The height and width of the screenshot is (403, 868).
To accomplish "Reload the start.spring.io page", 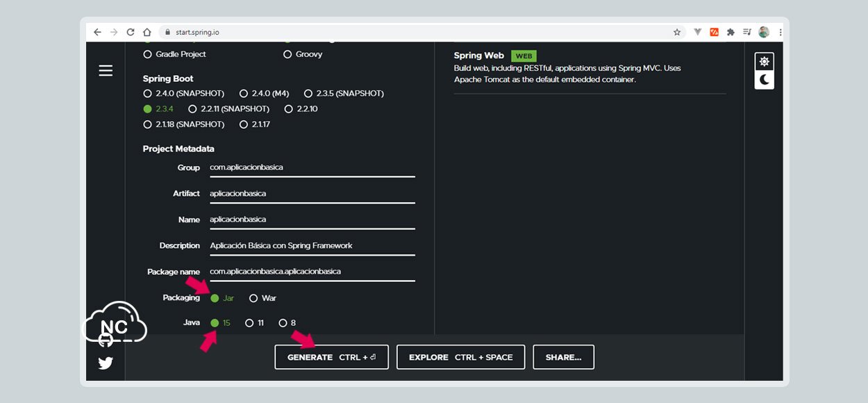I will tap(131, 32).
